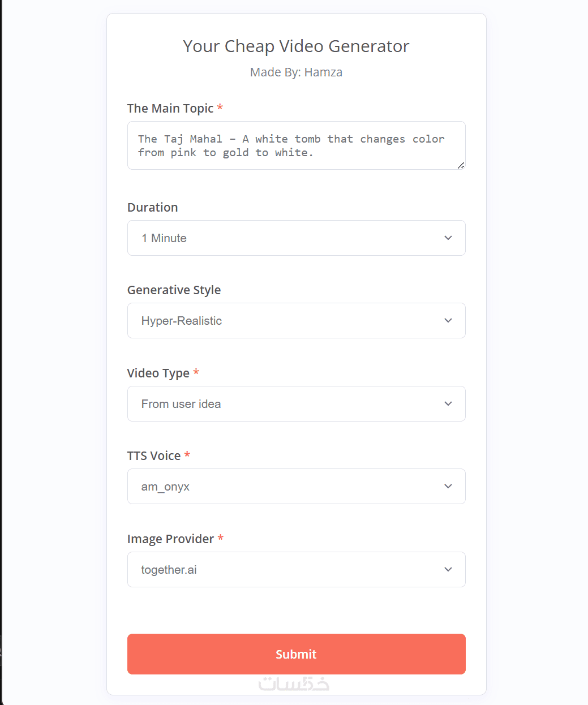The height and width of the screenshot is (705, 588).
Task: Open the Video Type dropdown
Action: click(x=296, y=404)
